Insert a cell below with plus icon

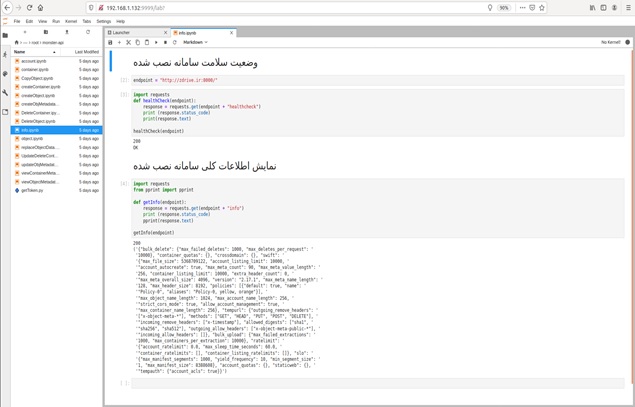tap(119, 42)
